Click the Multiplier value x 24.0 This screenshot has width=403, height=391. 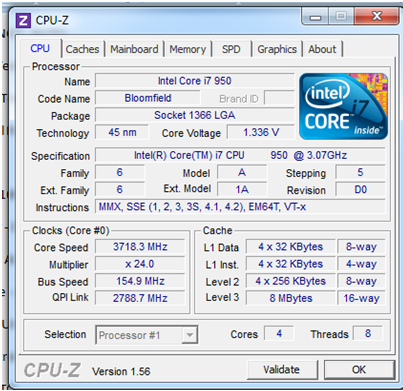[140, 264]
